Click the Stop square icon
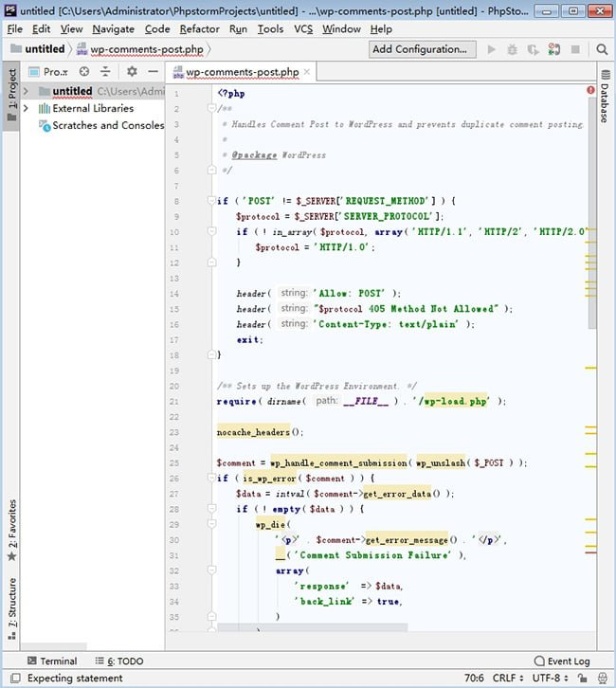Screen dimensions: 616x688 (x=575, y=49)
